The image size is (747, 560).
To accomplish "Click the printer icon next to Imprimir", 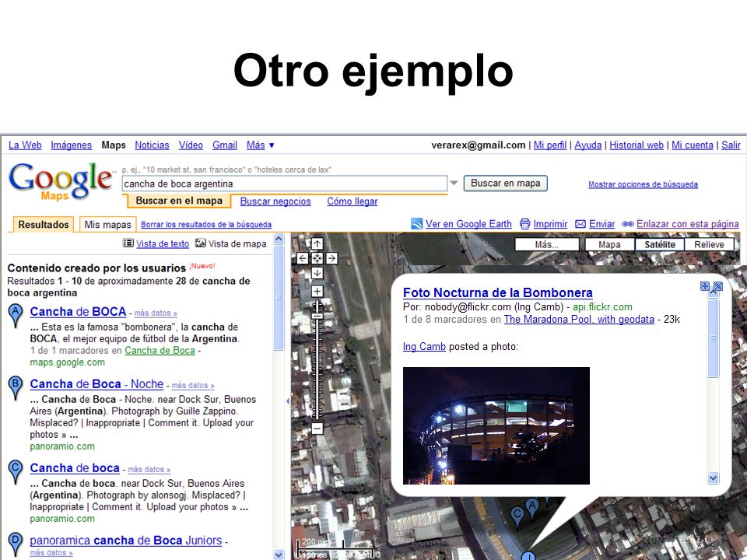I will tap(524, 224).
